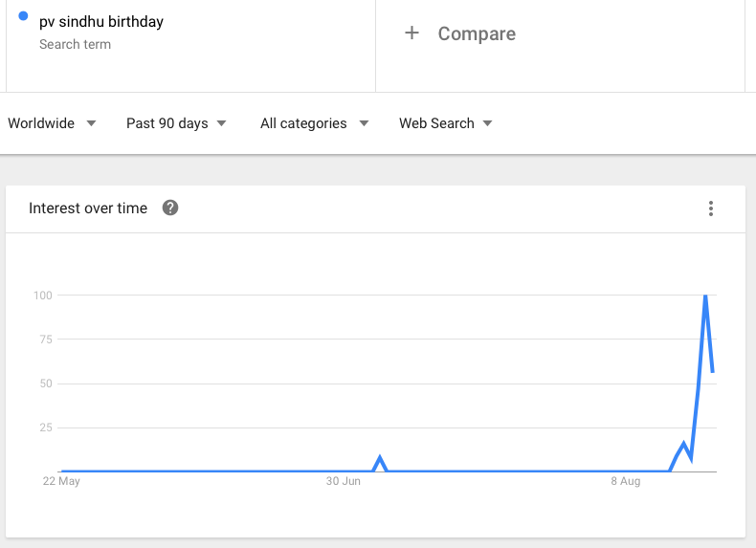756x548 pixels.
Task: Click the arrow next to Worldwide
Action: [91, 123]
